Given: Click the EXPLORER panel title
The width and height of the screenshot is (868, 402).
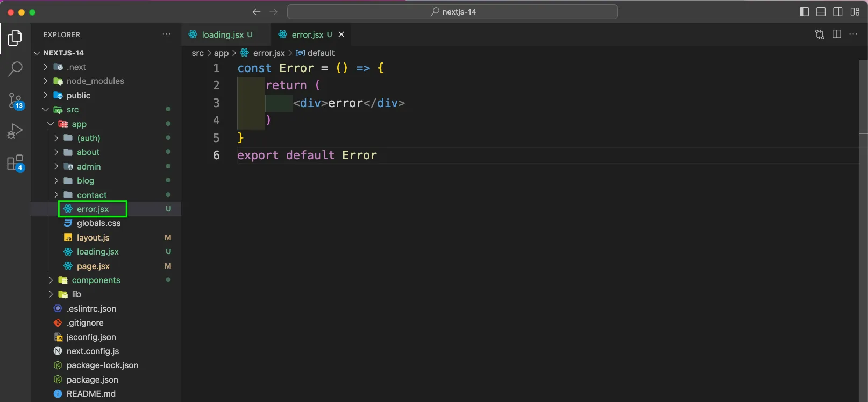Looking at the screenshot, I should 62,34.
